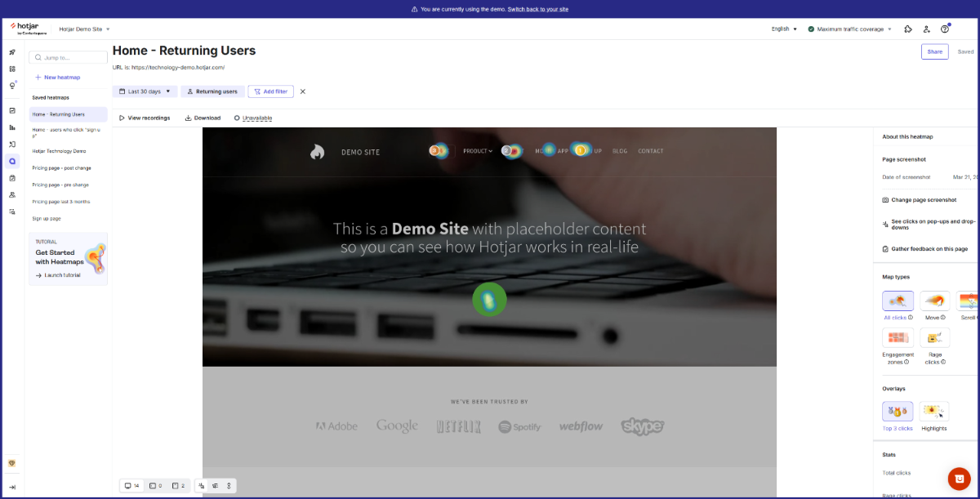Click View recordings

[145, 118]
